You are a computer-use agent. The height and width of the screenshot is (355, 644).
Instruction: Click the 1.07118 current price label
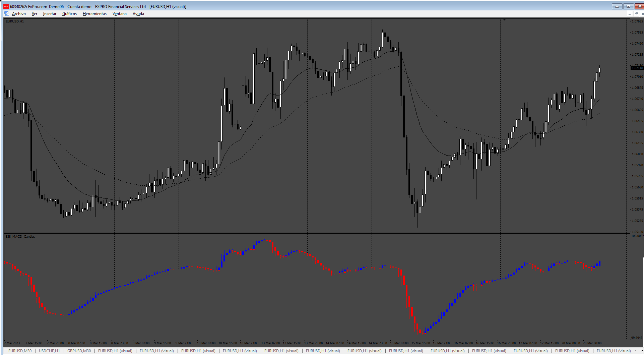click(637, 68)
